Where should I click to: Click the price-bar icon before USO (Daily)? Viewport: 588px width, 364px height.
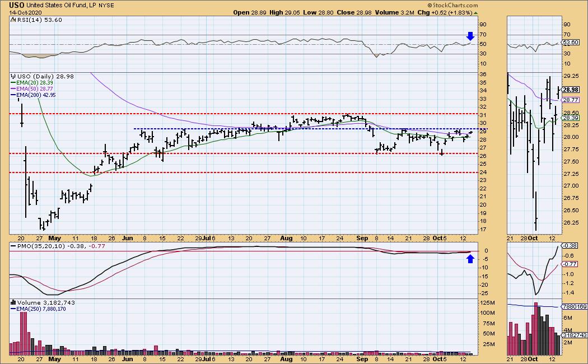pyautogui.click(x=13, y=77)
